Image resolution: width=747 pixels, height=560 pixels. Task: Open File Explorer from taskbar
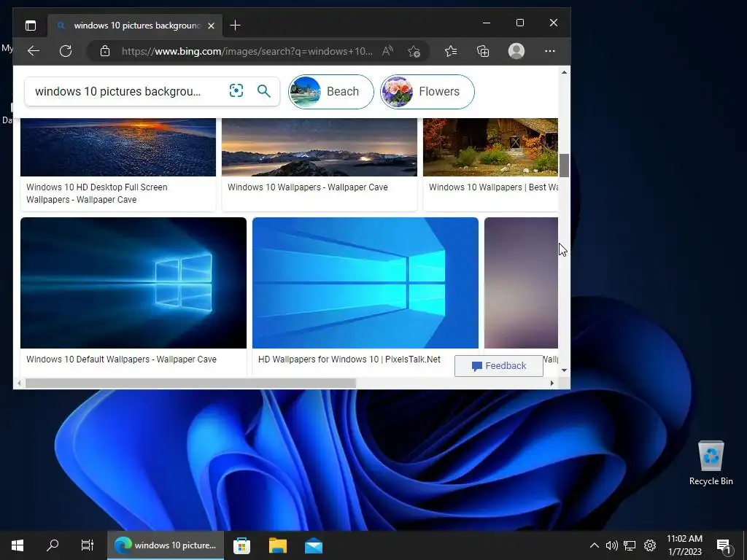click(x=278, y=545)
